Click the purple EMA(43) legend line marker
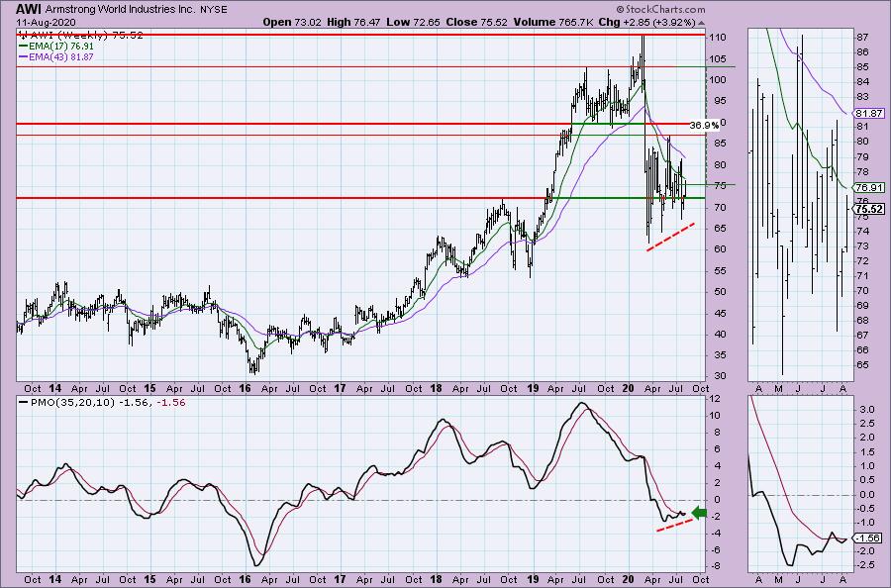 pos(23,56)
